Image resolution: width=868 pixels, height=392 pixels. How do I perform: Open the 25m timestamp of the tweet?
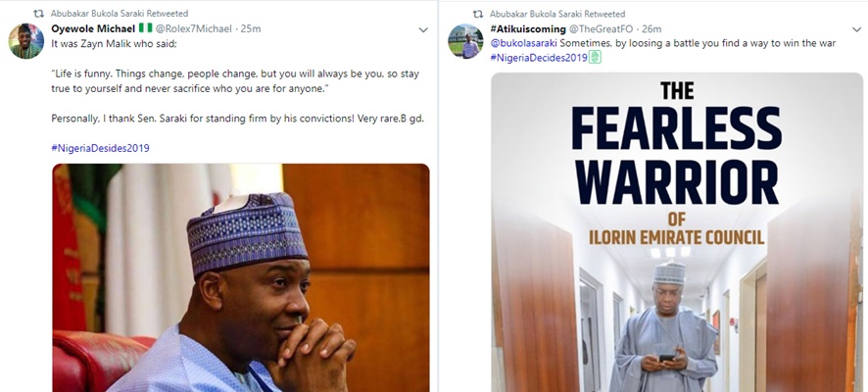click(251, 29)
